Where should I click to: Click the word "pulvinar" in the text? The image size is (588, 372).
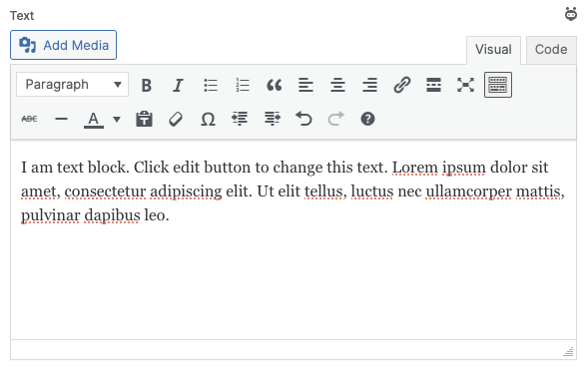(x=50, y=215)
